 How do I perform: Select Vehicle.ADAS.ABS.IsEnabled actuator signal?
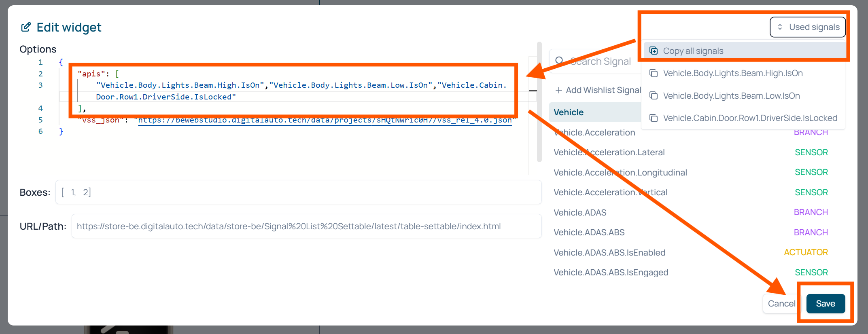(x=609, y=253)
